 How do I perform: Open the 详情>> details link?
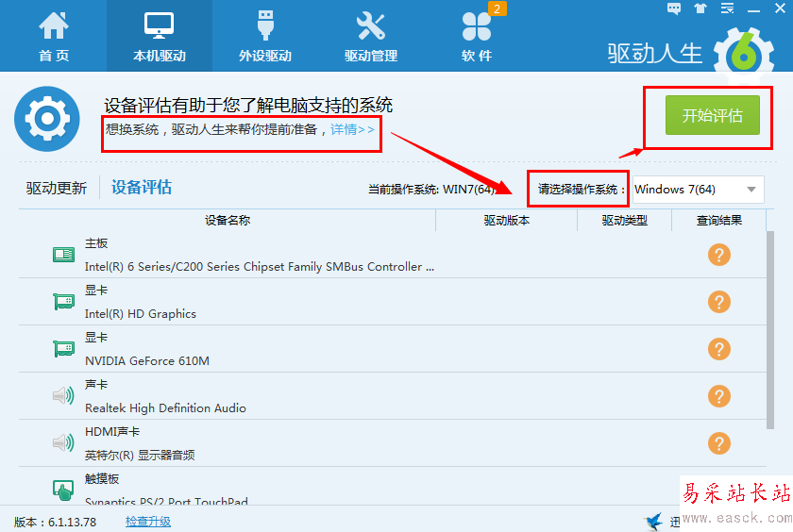pyautogui.click(x=352, y=129)
